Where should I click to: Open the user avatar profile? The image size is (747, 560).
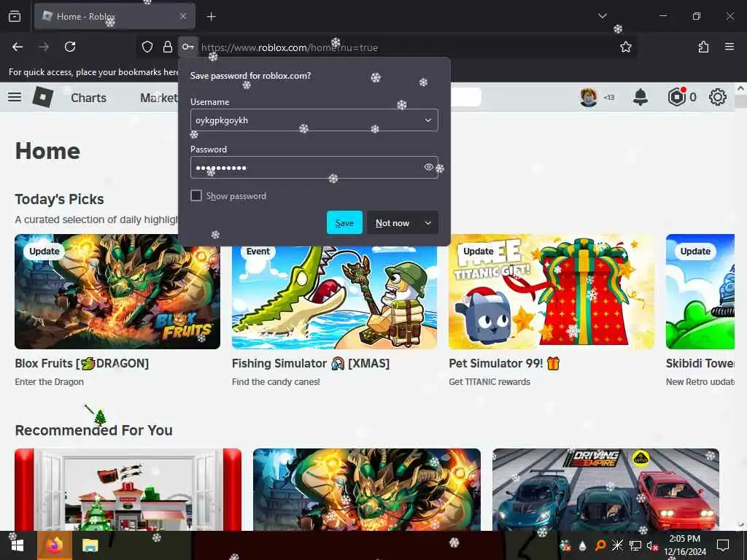pyautogui.click(x=589, y=97)
